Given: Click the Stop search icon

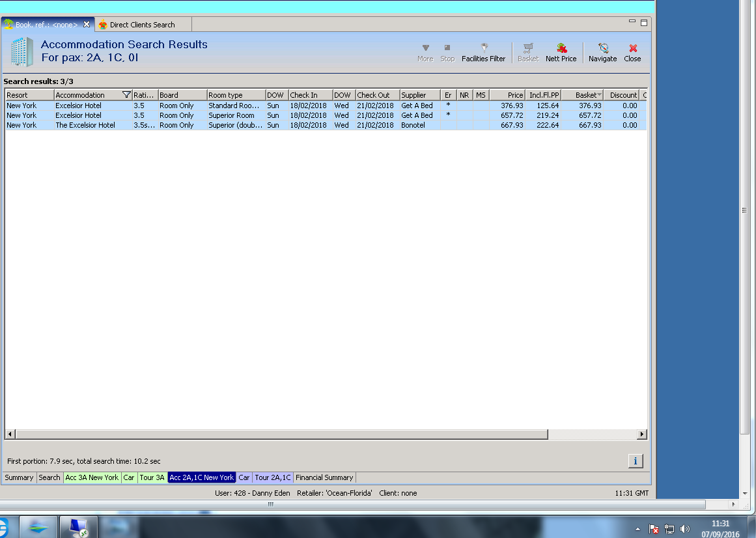Looking at the screenshot, I should tap(447, 53).
